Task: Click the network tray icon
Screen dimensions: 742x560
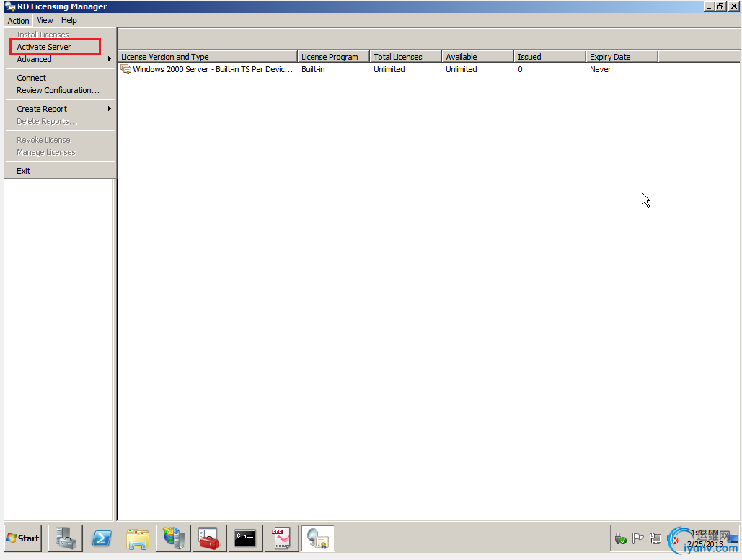Action: [655, 538]
